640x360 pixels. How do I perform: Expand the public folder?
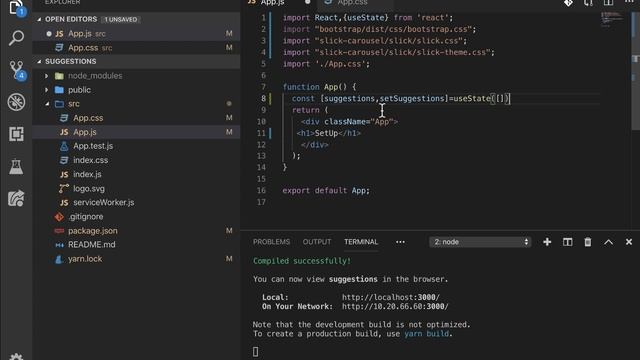(47, 90)
